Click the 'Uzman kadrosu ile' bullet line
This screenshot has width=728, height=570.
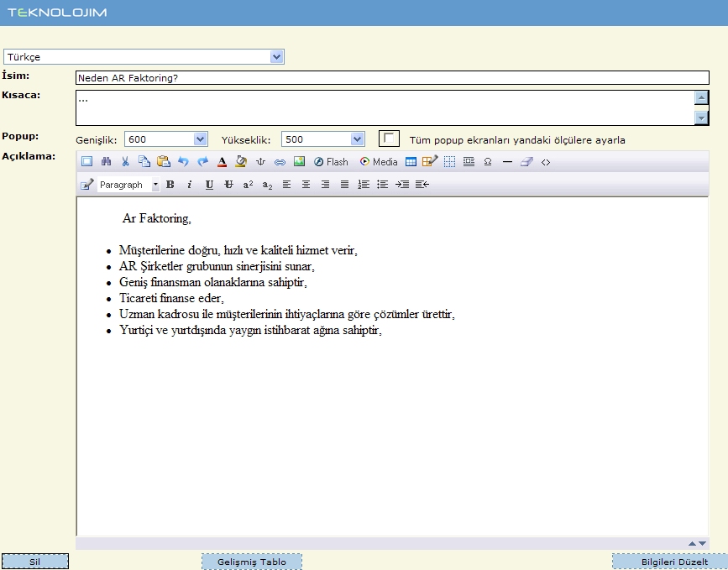(x=287, y=314)
